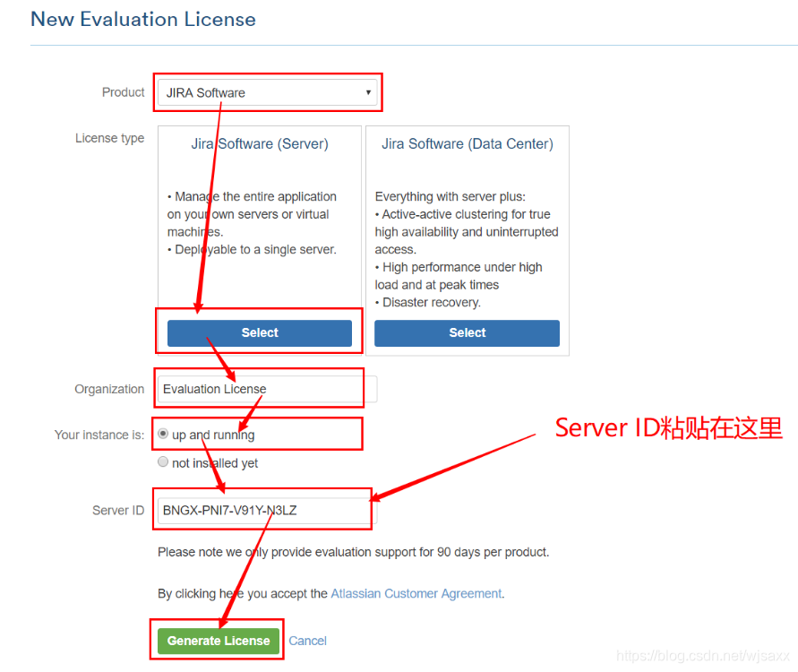Select the Jira Software (Data Center) license
The image size is (798, 672).
467,333
